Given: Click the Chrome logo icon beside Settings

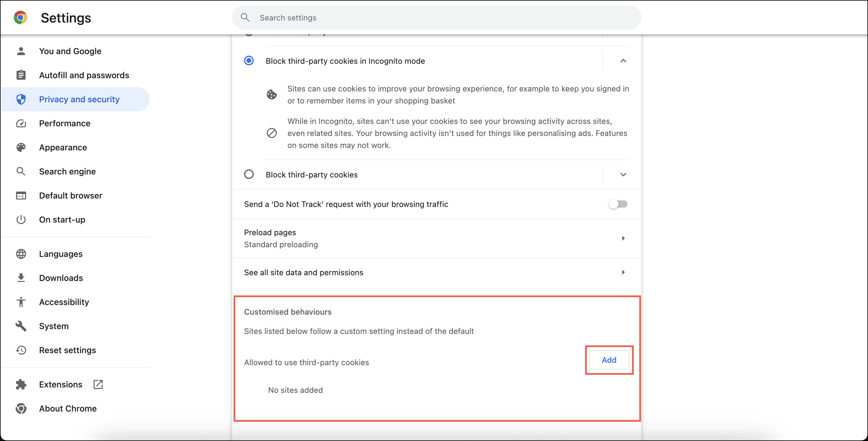Looking at the screenshot, I should point(20,17).
